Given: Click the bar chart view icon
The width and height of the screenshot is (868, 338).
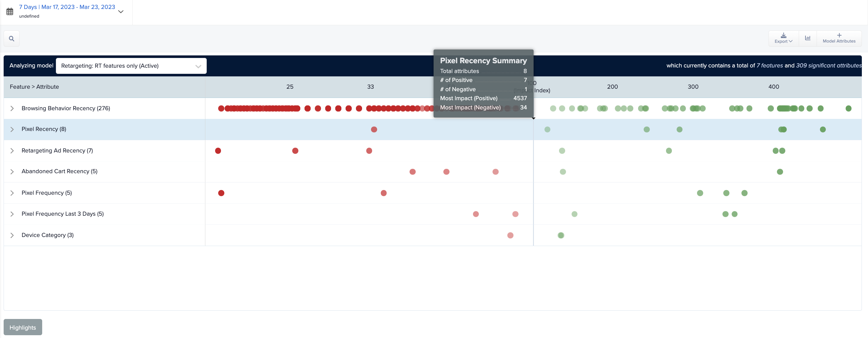Looking at the screenshot, I should point(808,38).
